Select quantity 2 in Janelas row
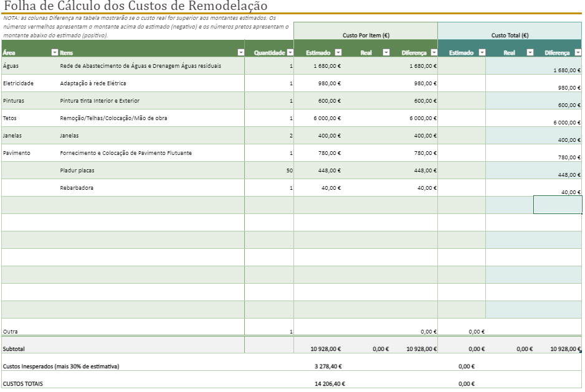The height and width of the screenshot is (392, 585). (x=269, y=136)
